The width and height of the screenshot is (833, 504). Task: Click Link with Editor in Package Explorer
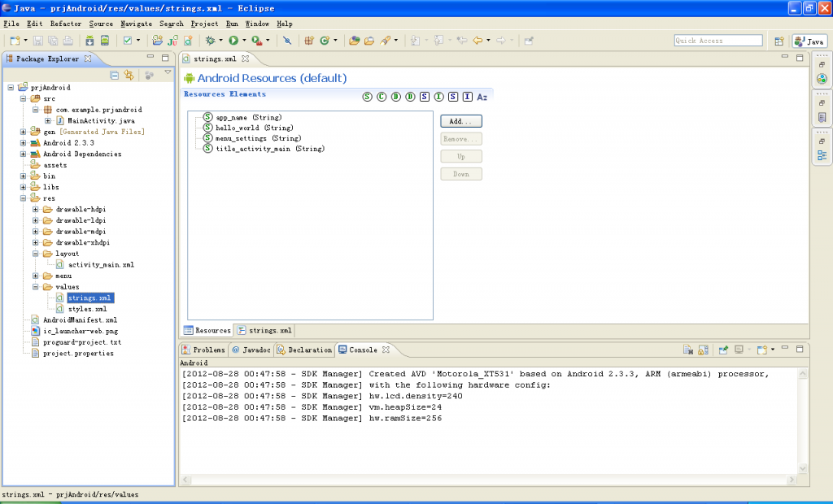(129, 76)
